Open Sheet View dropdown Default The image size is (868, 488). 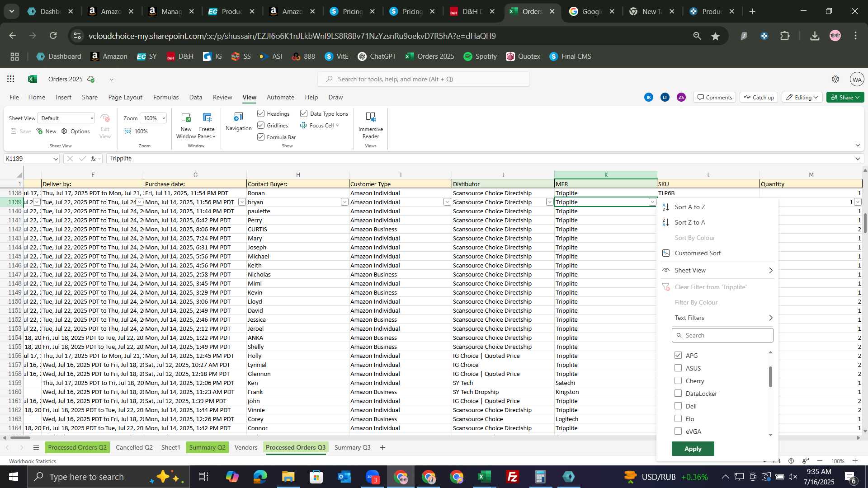point(66,118)
